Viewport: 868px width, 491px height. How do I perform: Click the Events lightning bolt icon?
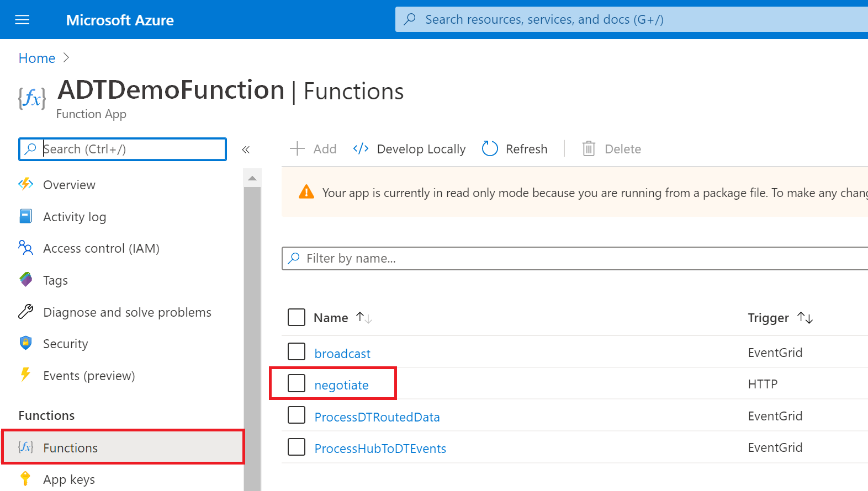25,375
